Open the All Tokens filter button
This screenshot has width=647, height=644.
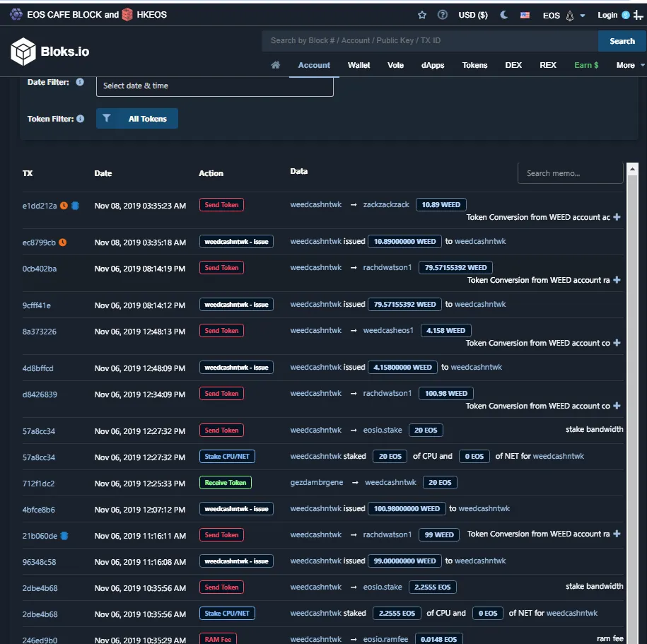tap(137, 118)
